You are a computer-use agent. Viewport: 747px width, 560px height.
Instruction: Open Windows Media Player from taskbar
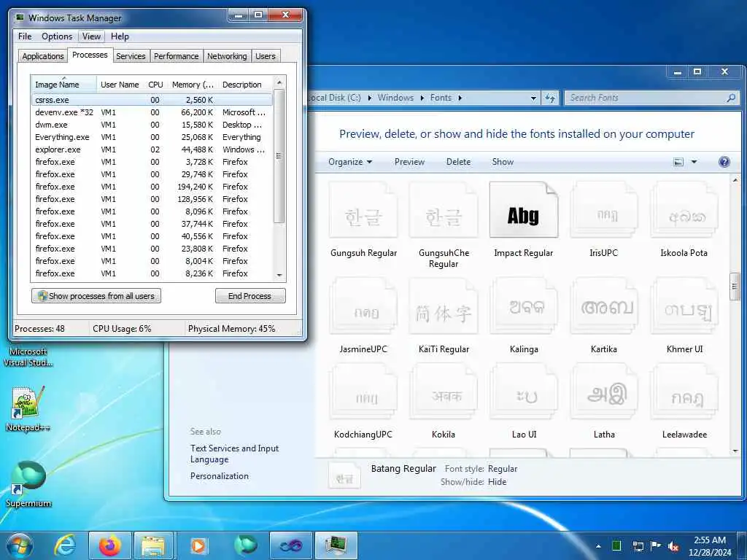198,545
